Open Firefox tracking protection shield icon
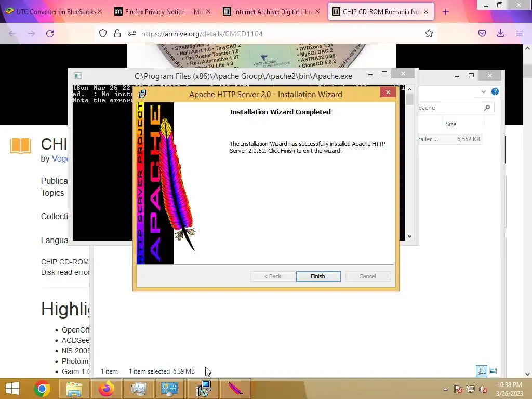Screen dimensions: 532x399 (x=103, y=33)
